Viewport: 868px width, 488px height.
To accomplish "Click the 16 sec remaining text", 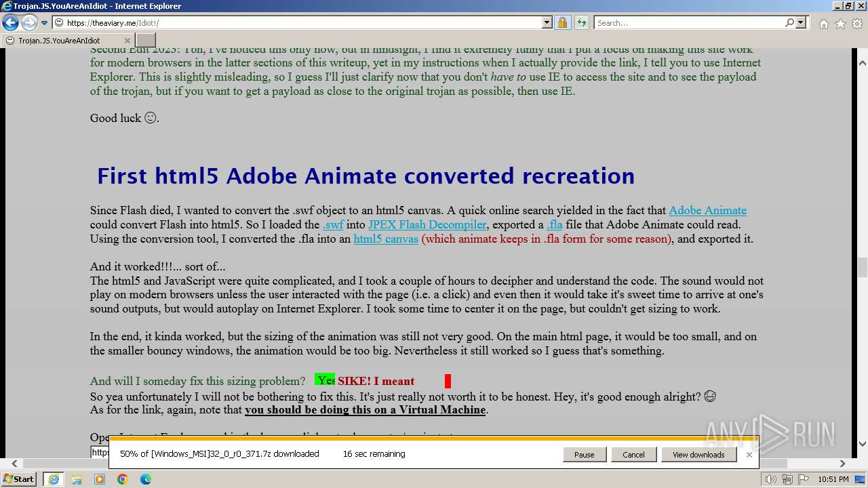I will click(x=374, y=454).
